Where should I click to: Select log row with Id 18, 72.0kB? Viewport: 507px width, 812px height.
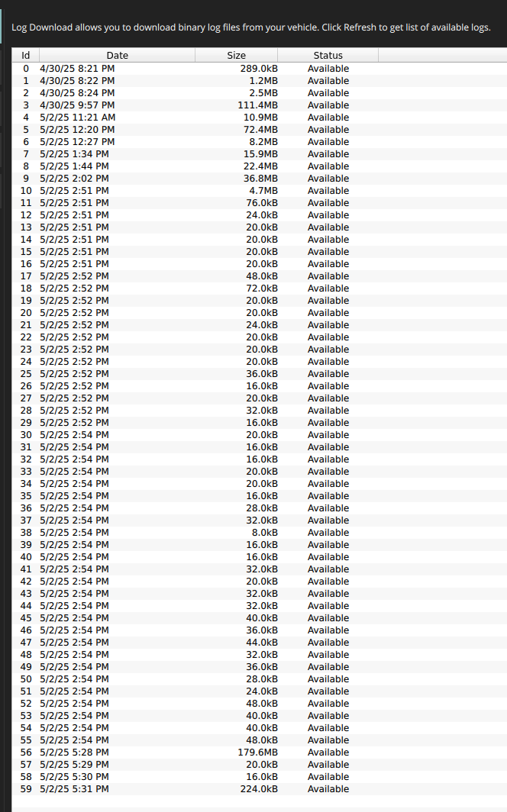260,288
